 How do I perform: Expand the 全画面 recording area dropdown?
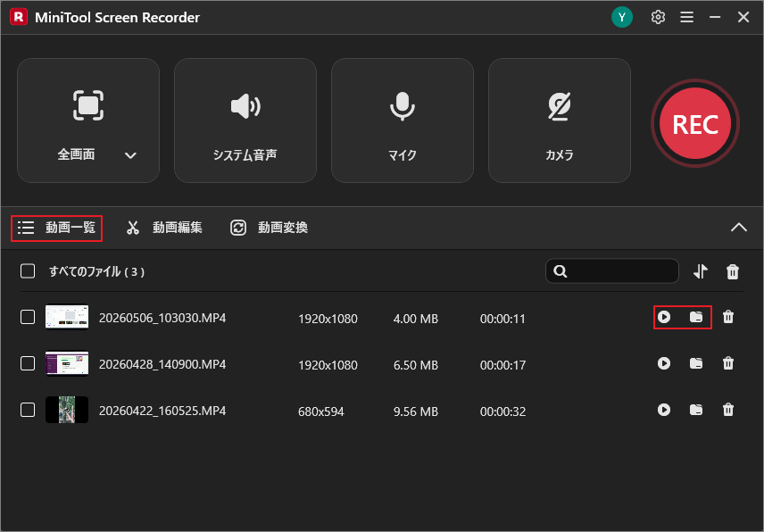click(130, 155)
